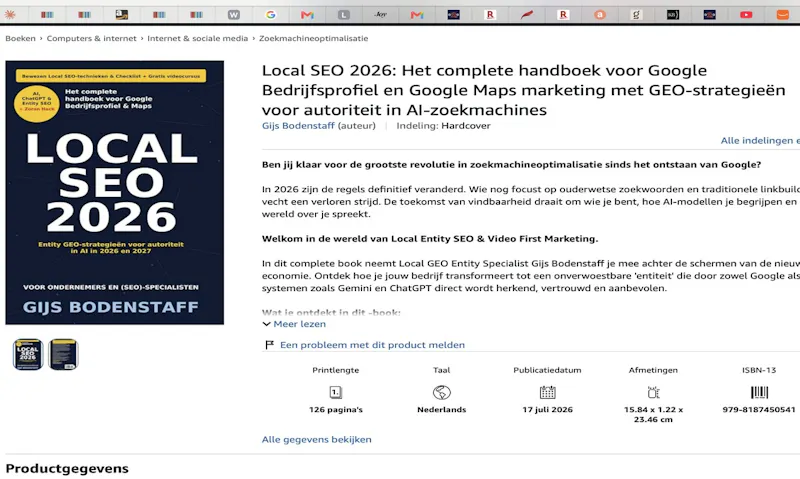Open the Internet & sociale media breadcrumb
Image resolution: width=800 pixels, height=479 pixels.
197,38
